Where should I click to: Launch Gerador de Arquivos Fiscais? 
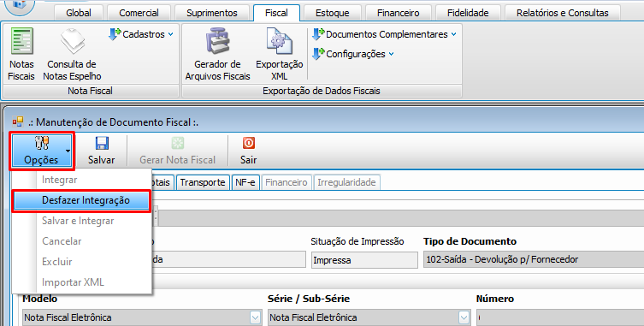tap(217, 53)
